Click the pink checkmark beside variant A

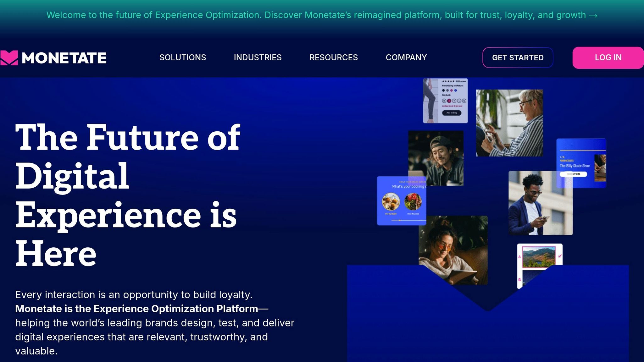560,256
